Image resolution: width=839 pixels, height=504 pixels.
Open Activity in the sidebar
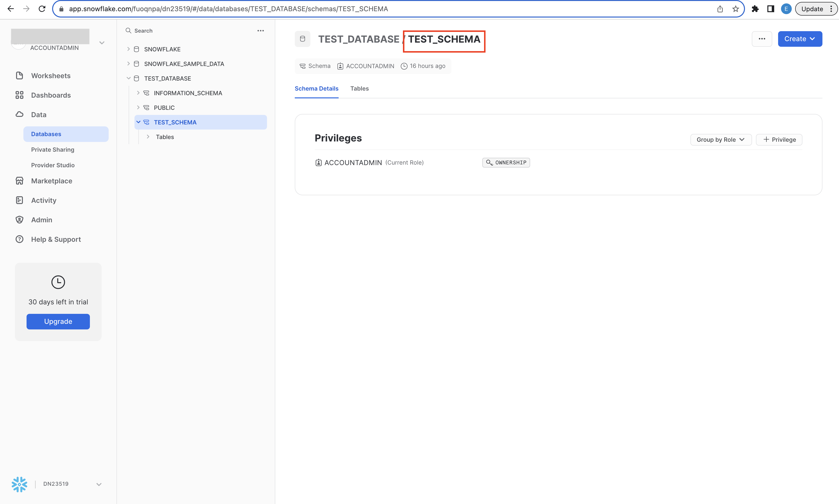tap(44, 200)
